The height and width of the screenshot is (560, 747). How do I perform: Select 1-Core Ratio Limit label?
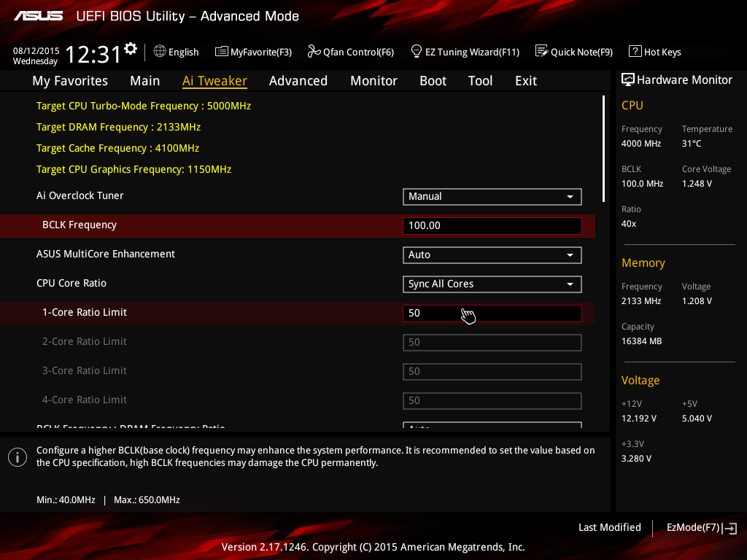pos(85,312)
